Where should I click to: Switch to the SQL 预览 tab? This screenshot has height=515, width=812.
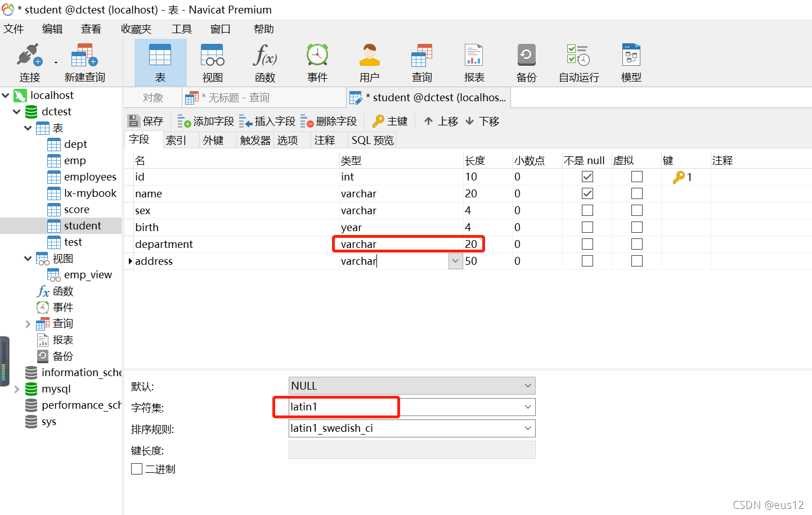point(373,140)
